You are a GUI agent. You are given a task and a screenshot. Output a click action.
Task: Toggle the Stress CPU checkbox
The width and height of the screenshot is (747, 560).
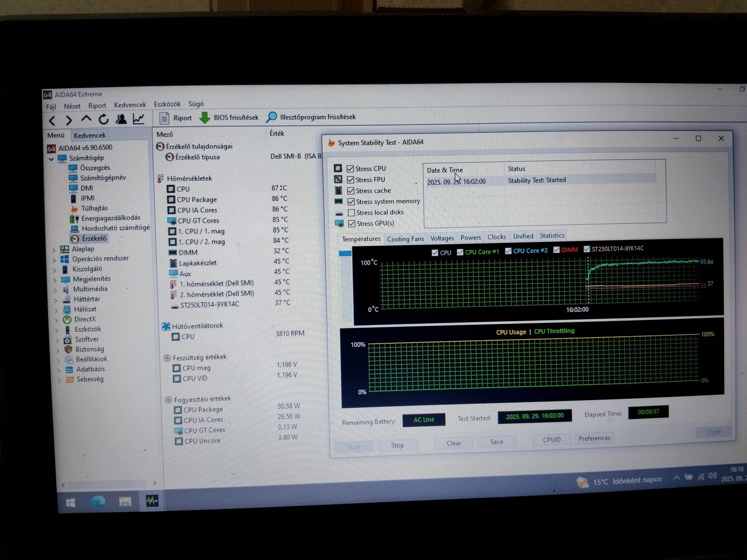[x=350, y=169]
